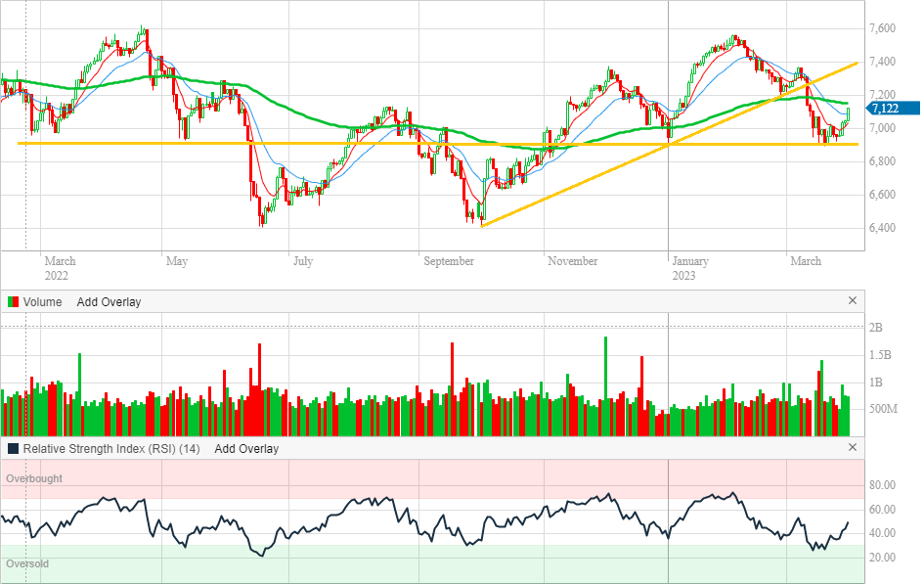924x584 pixels.
Task: Click the dark RSI legend color square
Action: coord(13,449)
